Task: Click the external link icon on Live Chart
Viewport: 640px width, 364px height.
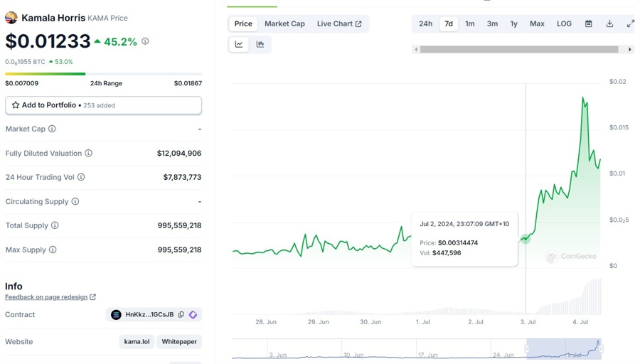Action: 358,23
